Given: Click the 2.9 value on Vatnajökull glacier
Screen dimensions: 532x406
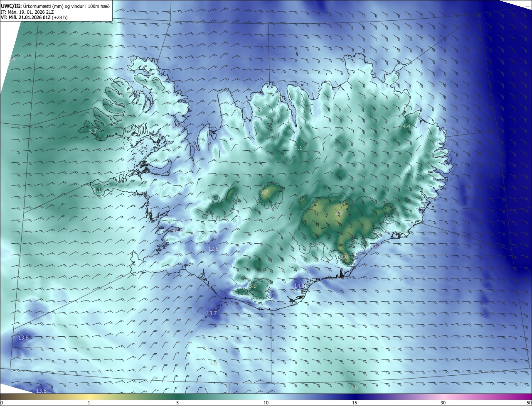Looking at the screenshot, I should (x=339, y=213).
